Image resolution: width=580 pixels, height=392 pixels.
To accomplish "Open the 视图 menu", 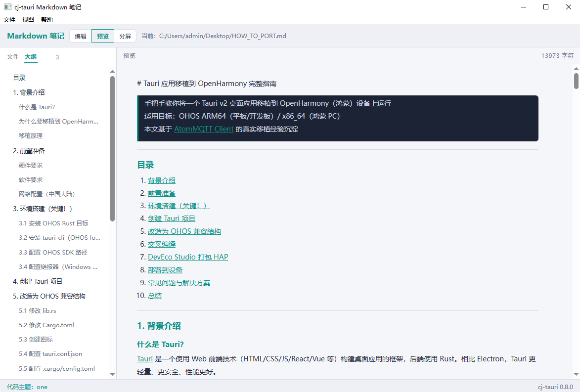I will click(x=28, y=20).
